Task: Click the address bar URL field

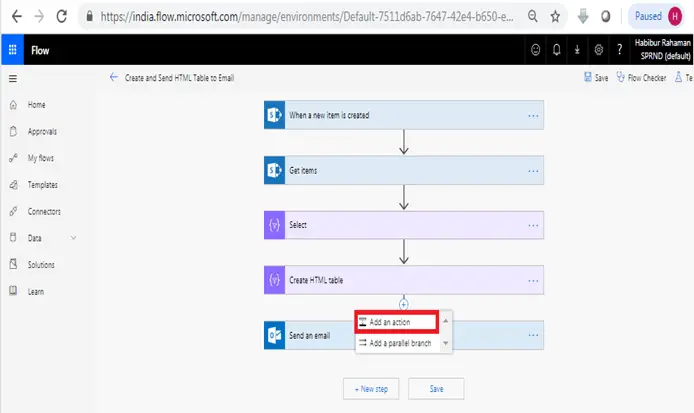Action: point(307,17)
